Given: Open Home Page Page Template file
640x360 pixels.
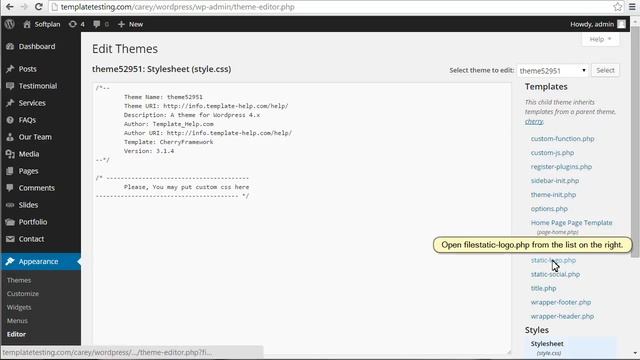Looking at the screenshot, I should 571,223.
